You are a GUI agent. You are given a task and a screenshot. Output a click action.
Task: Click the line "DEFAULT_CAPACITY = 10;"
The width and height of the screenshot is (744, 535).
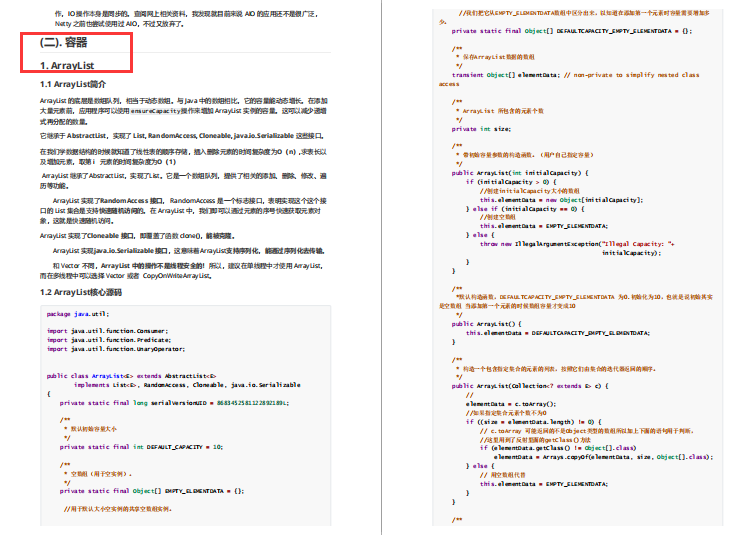click(141, 447)
